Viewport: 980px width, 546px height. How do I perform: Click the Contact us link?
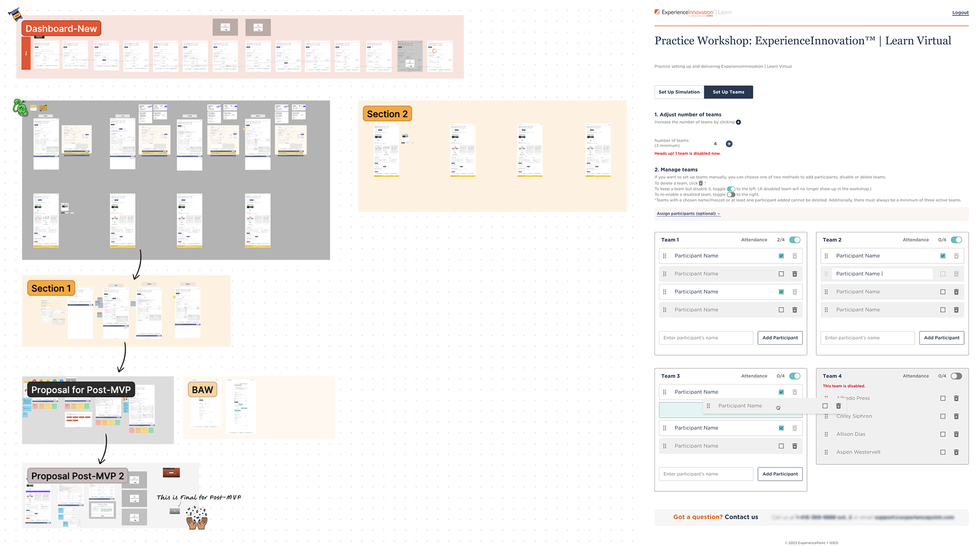741,517
